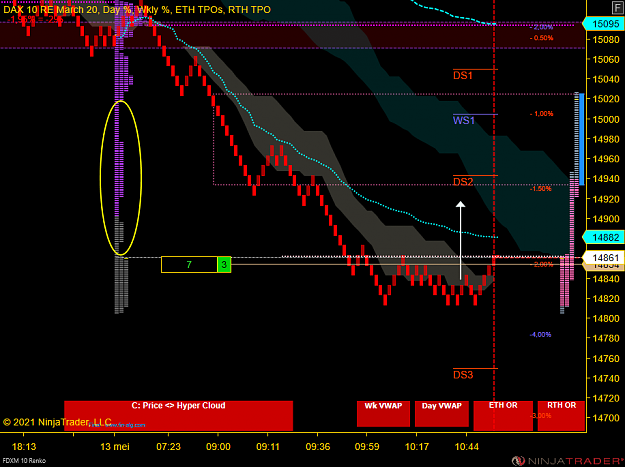
Task: Click the 15080 price axis label
Action: pos(606,39)
